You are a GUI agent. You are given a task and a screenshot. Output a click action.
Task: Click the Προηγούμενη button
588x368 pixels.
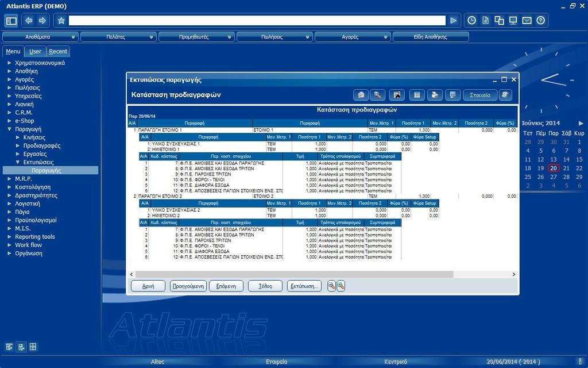point(188,286)
